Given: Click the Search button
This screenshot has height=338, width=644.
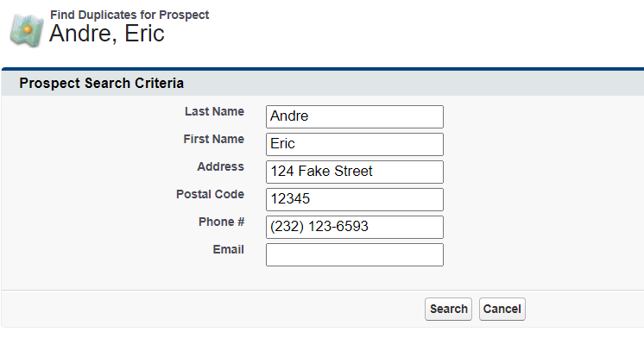Looking at the screenshot, I should 449,309.
